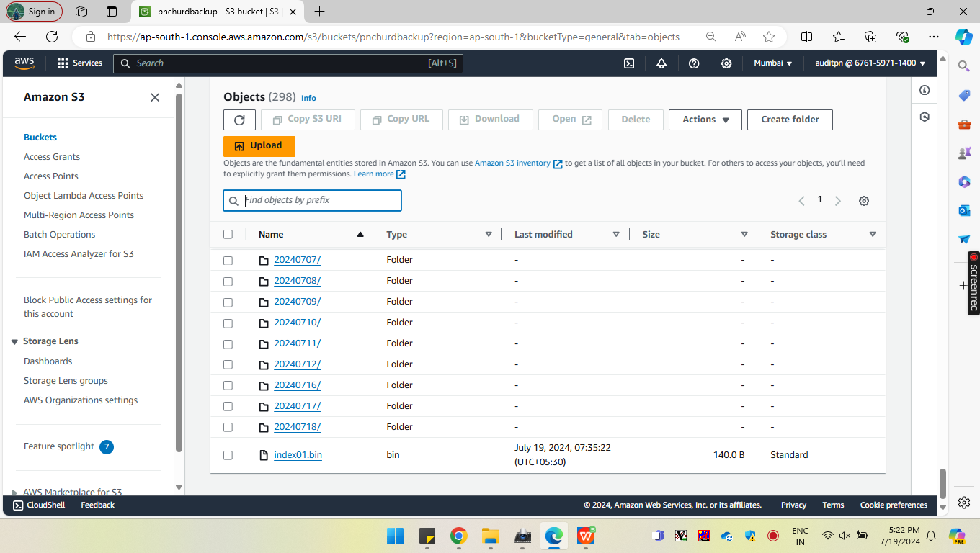Close the Amazon S3 side navigation
This screenshot has width=980, height=553.
pyautogui.click(x=155, y=97)
